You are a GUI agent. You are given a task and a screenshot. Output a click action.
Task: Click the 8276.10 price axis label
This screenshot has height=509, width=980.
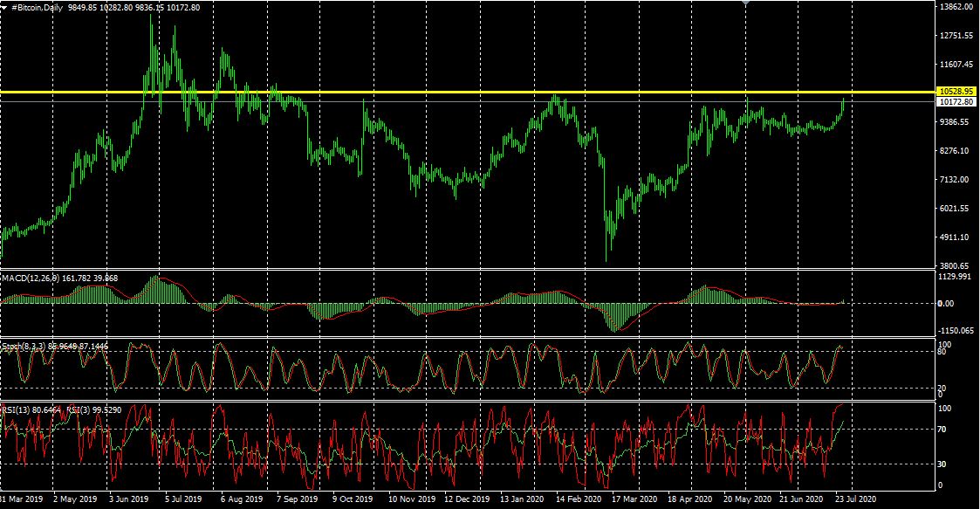[x=955, y=151]
